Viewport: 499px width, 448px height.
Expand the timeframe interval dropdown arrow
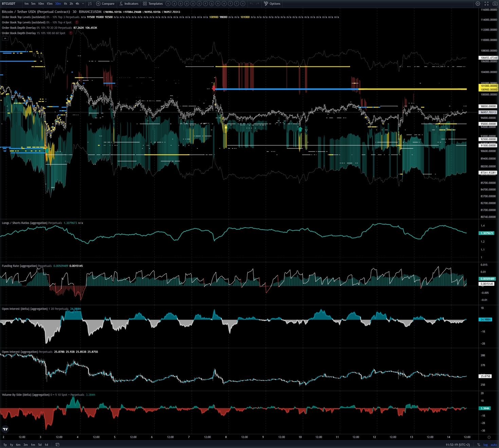click(x=83, y=4)
